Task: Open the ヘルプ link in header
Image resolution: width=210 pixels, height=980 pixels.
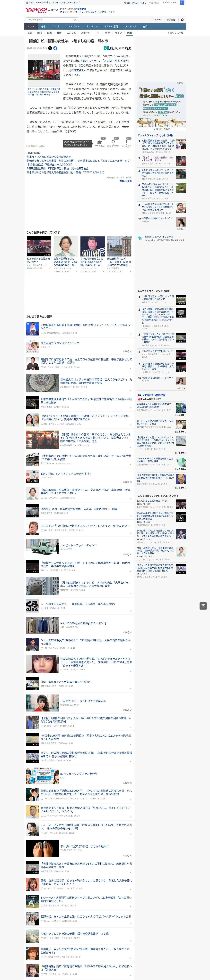Action: (x=143, y=3)
